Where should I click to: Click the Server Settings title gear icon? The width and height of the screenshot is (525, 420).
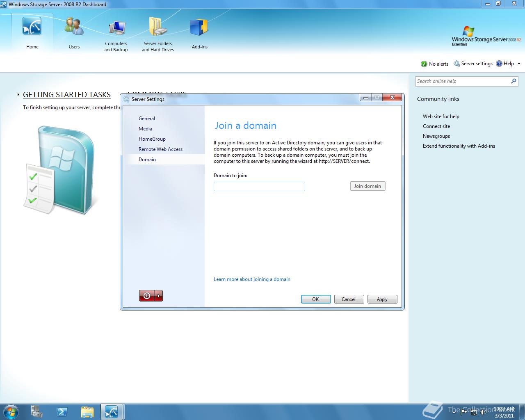(x=126, y=99)
